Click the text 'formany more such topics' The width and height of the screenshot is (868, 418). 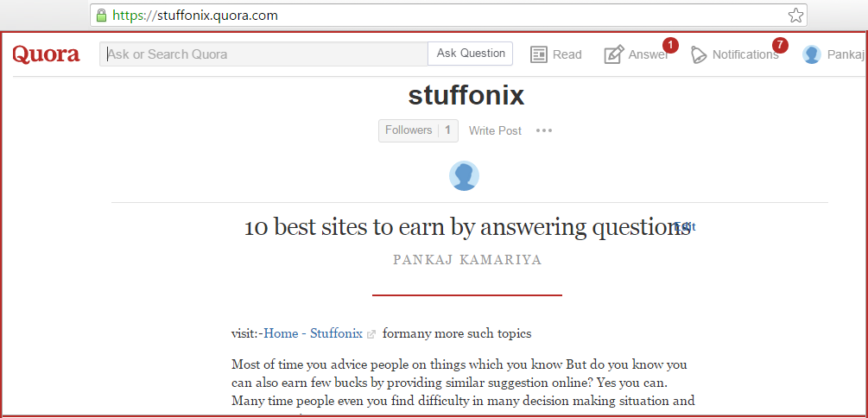click(x=457, y=334)
